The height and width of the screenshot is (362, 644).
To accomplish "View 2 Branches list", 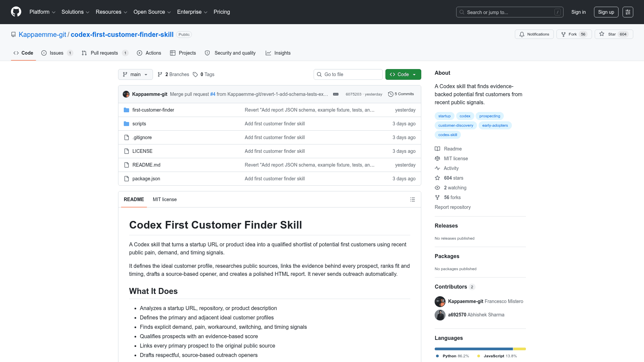I will click(173, 74).
